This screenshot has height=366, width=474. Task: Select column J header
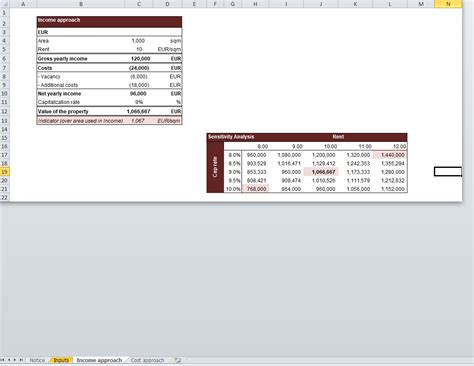click(x=321, y=4)
